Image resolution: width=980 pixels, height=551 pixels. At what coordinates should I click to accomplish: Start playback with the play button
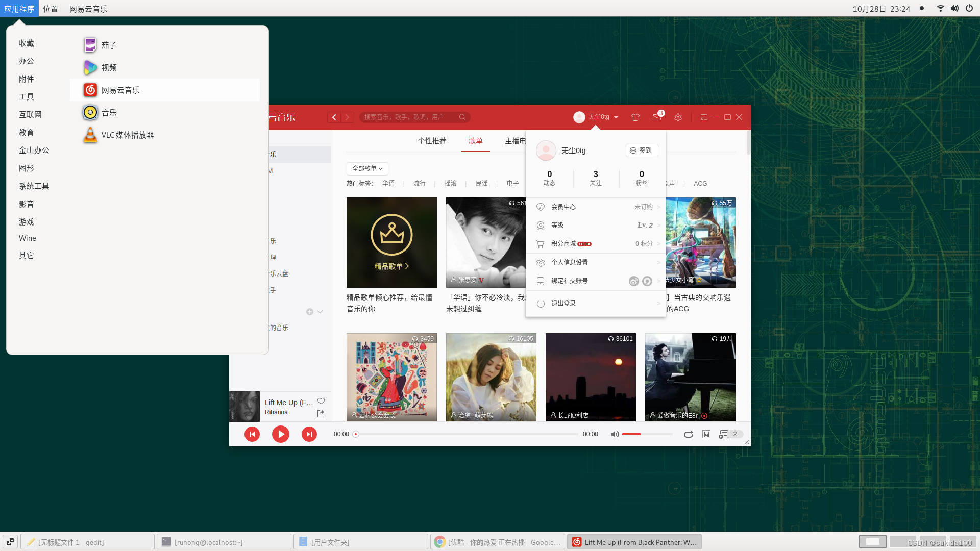tap(281, 434)
